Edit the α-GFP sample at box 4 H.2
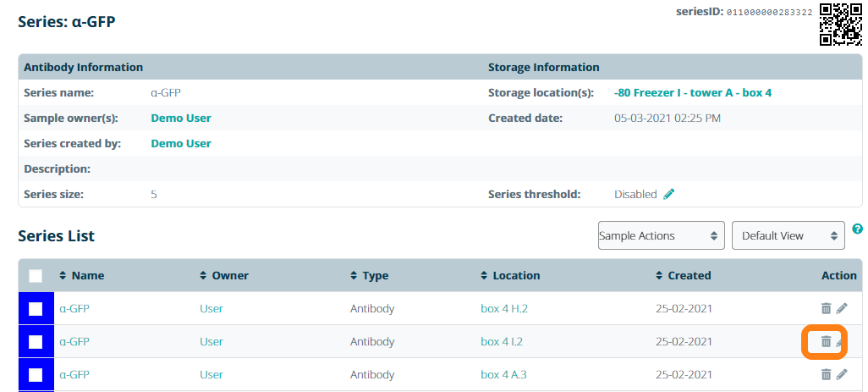The height and width of the screenshot is (392, 868). (842, 309)
